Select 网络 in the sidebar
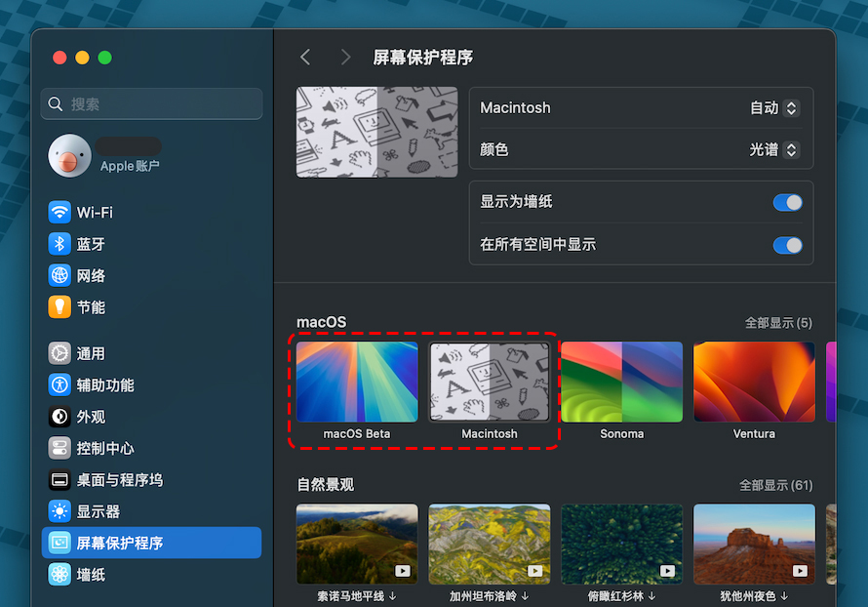Viewport: 868px width, 607px height. click(x=151, y=275)
